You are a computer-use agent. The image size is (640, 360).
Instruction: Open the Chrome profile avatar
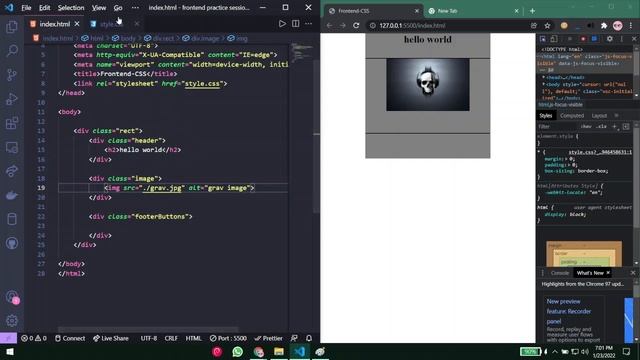click(618, 25)
